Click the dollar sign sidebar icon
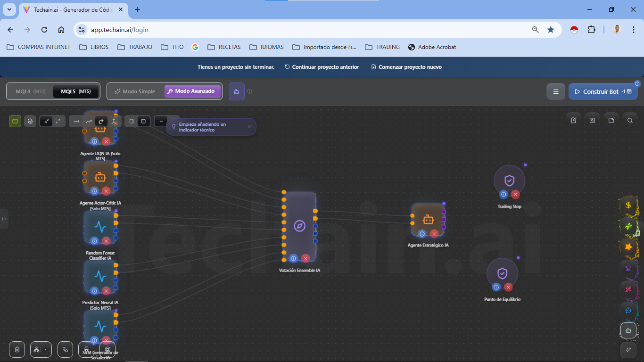This screenshot has height=362, width=644. coord(628,205)
